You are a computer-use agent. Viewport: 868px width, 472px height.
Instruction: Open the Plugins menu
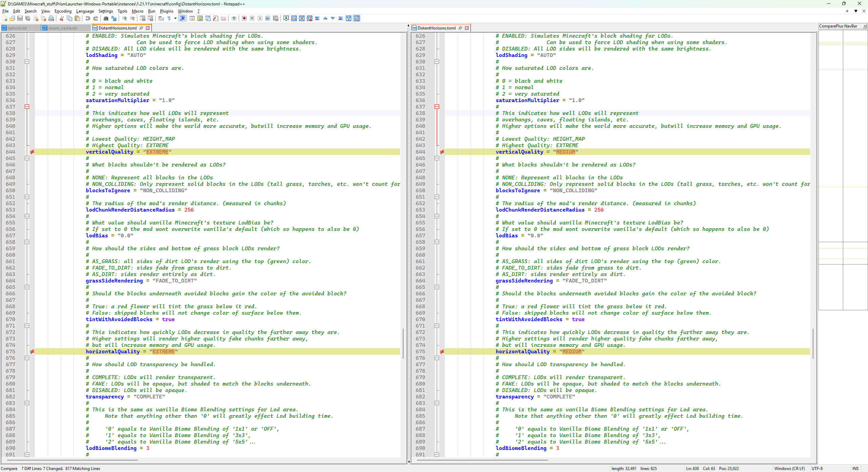click(x=166, y=11)
